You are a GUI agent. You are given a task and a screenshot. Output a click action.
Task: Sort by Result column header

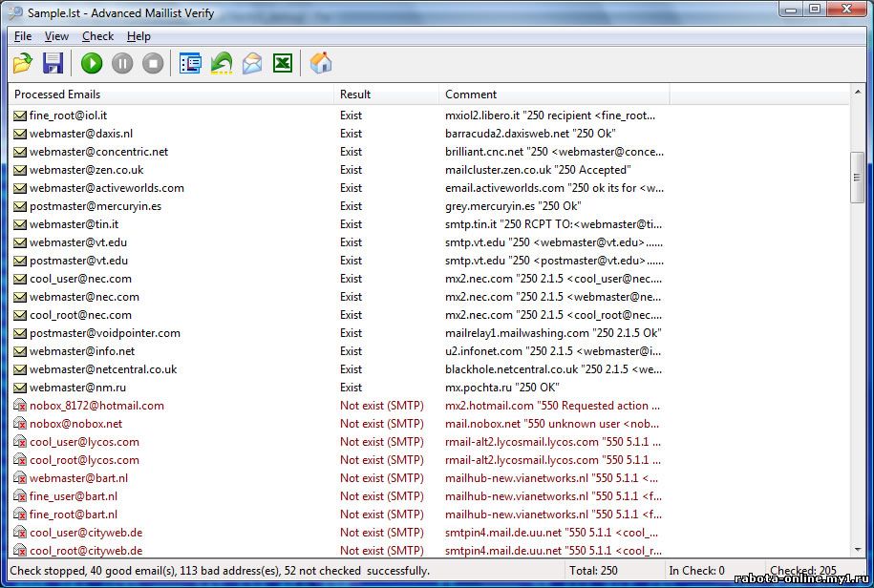point(387,94)
